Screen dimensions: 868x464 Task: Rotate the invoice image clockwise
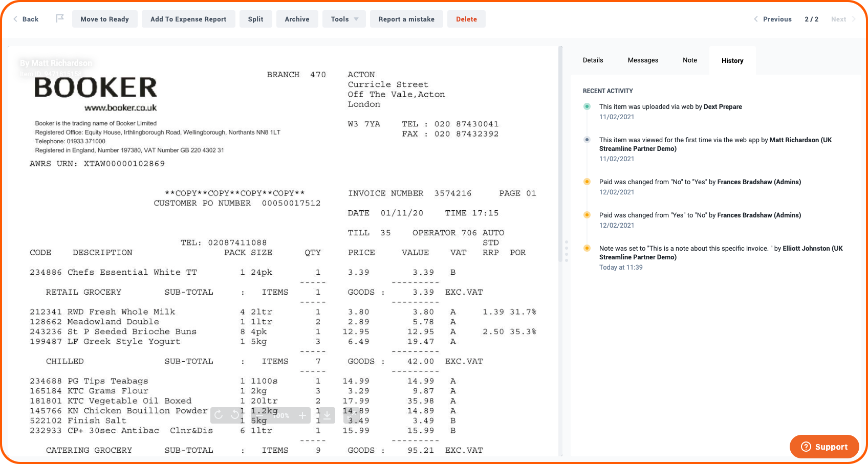click(x=219, y=415)
